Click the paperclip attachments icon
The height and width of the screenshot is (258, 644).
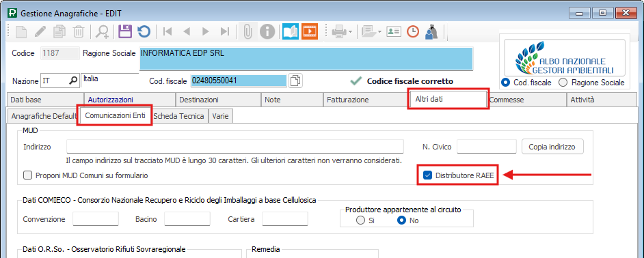coord(247,31)
